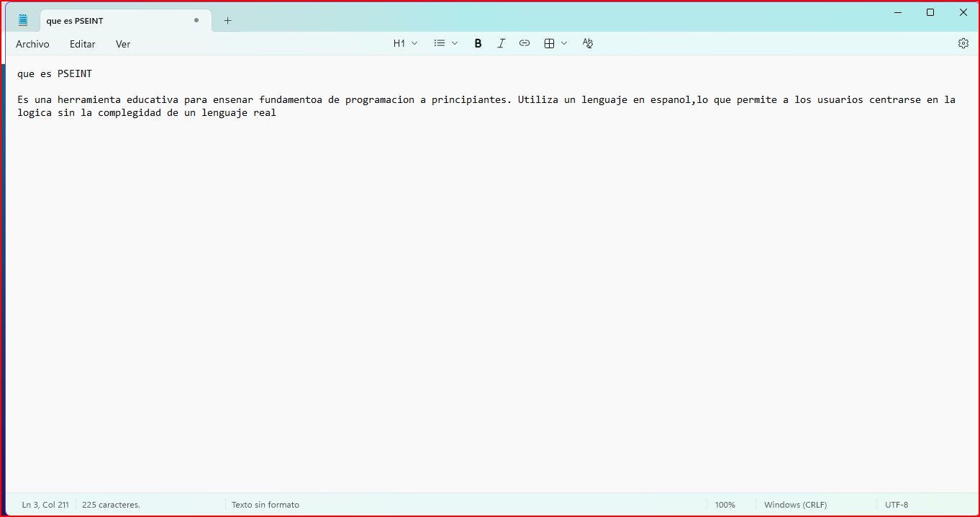Select the 'que es PSEINT' tab
Image resolution: width=980 pixels, height=517 pixels.
(x=108, y=21)
